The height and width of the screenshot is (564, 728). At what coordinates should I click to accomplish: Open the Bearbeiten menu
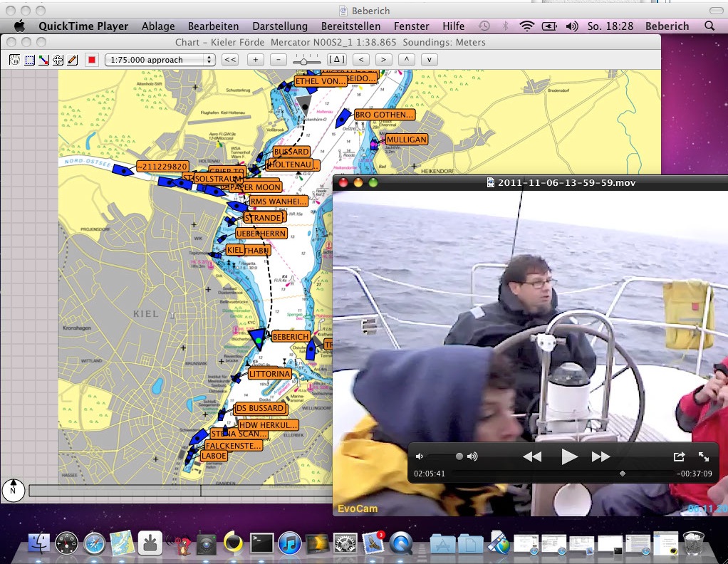pyautogui.click(x=214, y=26)
